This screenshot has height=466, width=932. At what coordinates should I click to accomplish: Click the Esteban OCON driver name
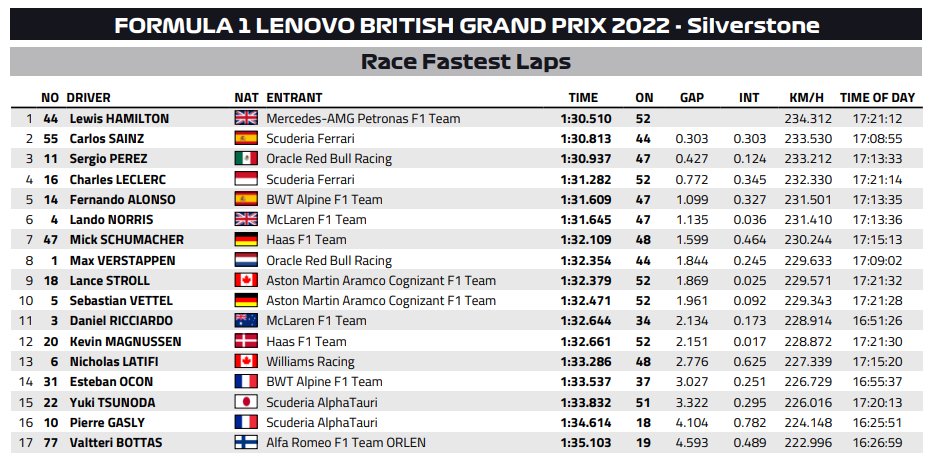(x=111, y=382)
